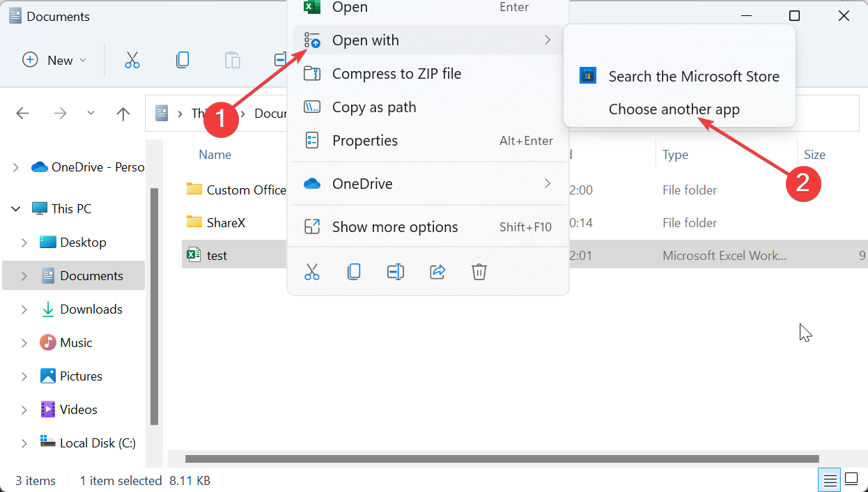Expand the Downloads tree node

[x=24, y=309]
